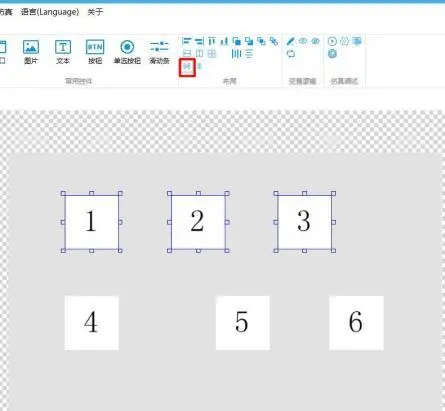
Task: Open the 语言(Language) menu
Action: [50, 12]
